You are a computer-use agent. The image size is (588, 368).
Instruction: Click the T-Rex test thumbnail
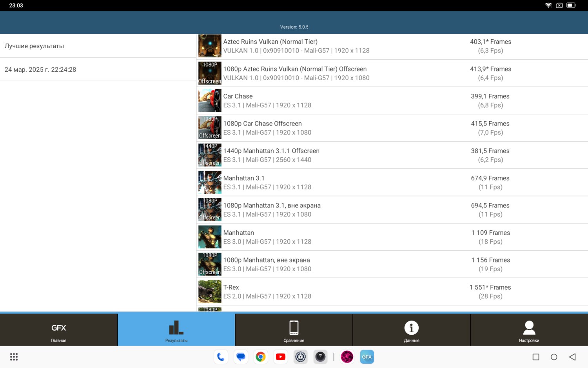coord(210,291)
